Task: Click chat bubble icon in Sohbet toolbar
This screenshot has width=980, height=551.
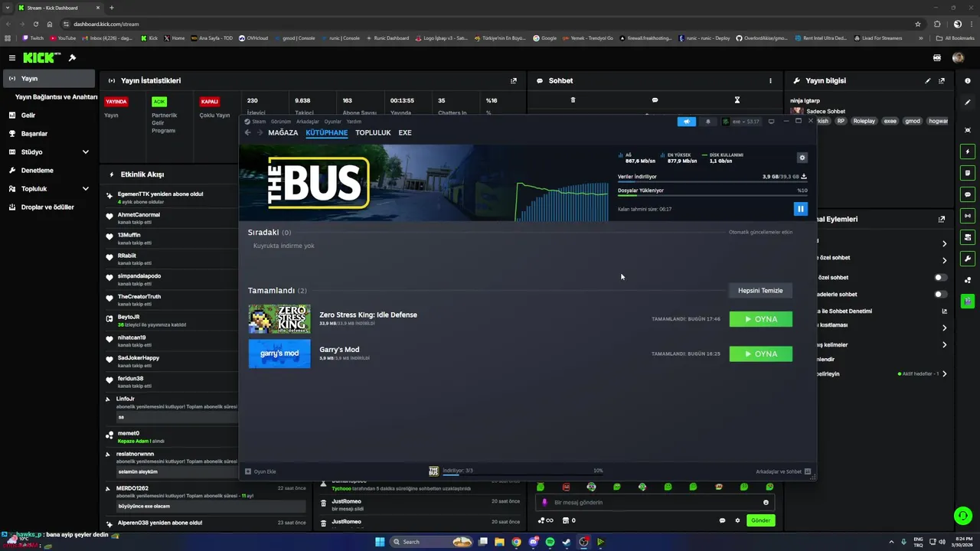Action: click(x=655, y=99)
